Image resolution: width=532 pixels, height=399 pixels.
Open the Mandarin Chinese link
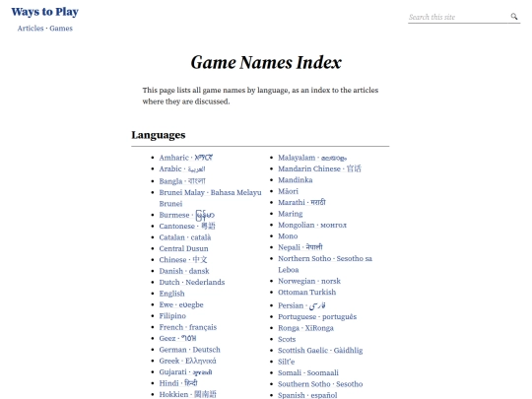pyautogui.click(x=319, y=168)
